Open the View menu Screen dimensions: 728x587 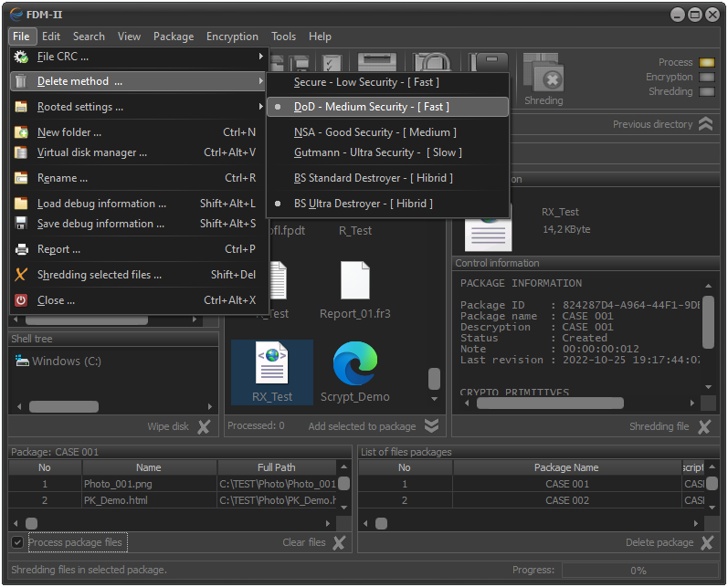click(129, 37)
